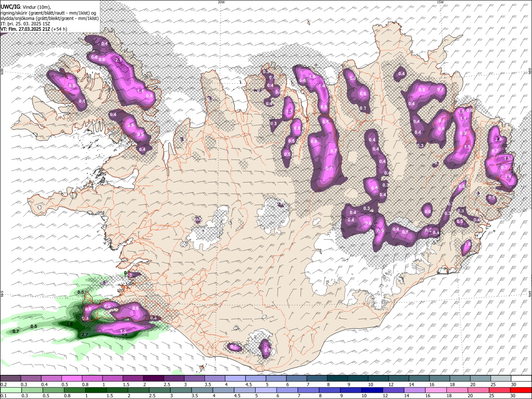Pick the bright magenta snow swatch between 0.5 and 0.8
The width and height of the screenshot is (532, 399).
[x=71, y=378]
